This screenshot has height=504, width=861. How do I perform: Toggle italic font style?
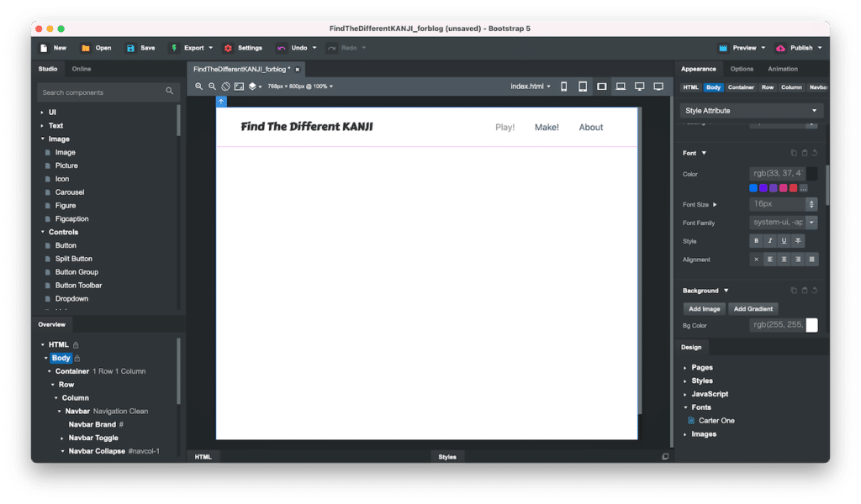pyautogui.click(x=769, y=241)
